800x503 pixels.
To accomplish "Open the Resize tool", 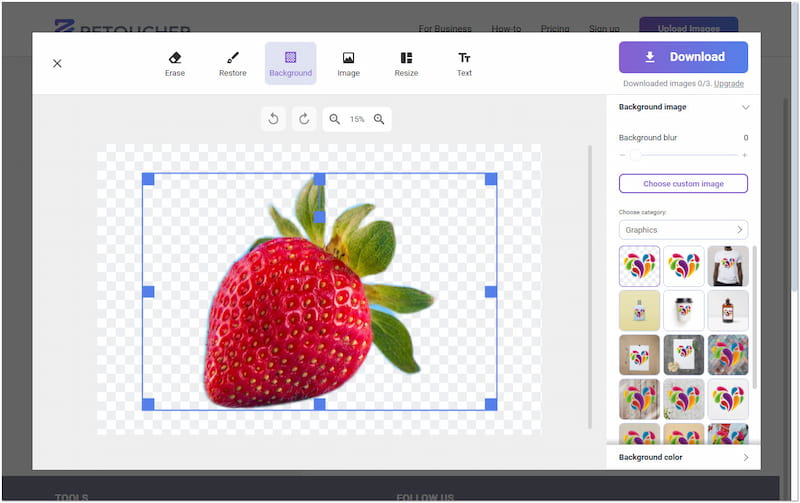I will pos(406,64).
